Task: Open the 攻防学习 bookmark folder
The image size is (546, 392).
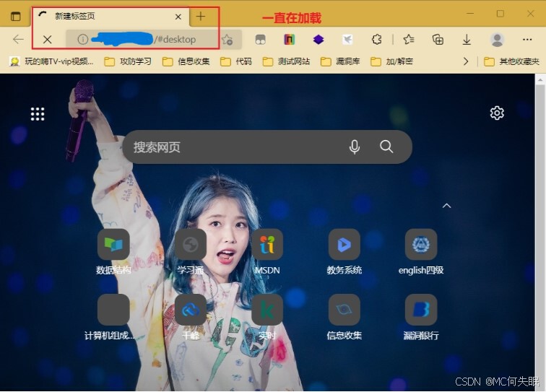Action: [x=128, y=61]
